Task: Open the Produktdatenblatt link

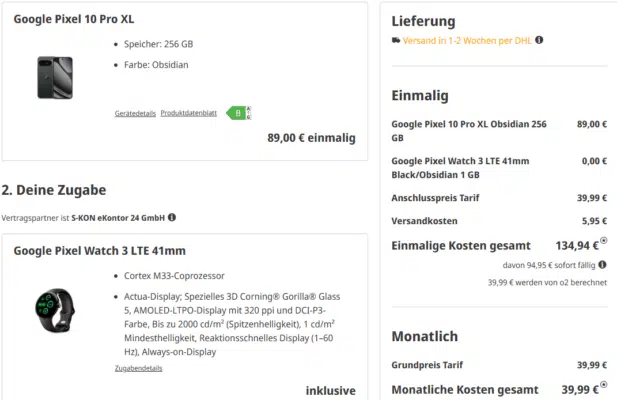Action: click(x=189, y=113)
